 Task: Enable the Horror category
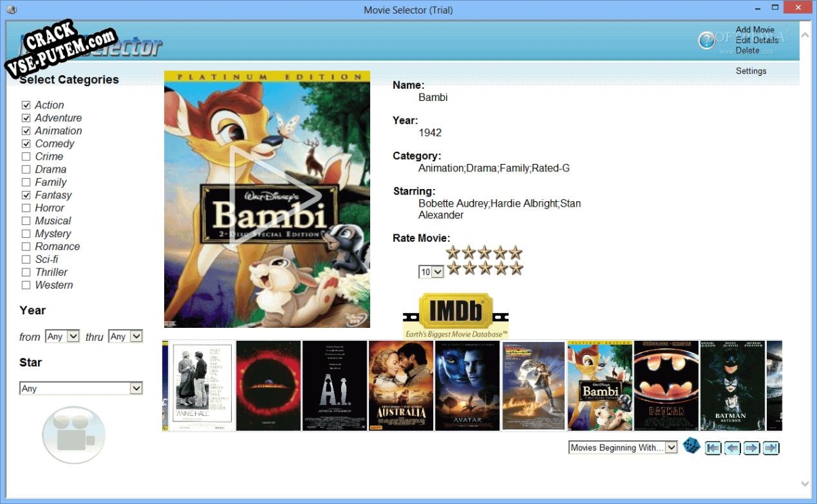[x=26, y=208]
